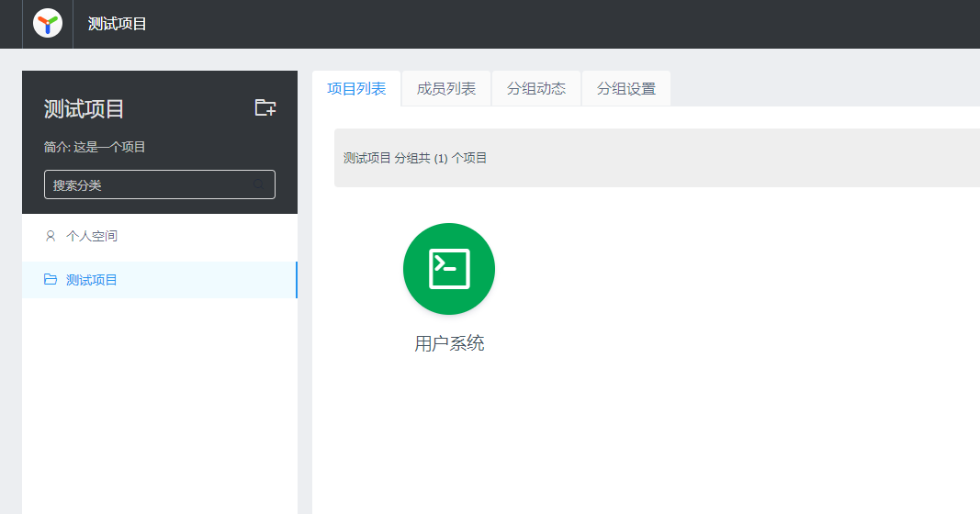Click the YApi logo in the header
The image size is (980, 514).
point(48,24)
